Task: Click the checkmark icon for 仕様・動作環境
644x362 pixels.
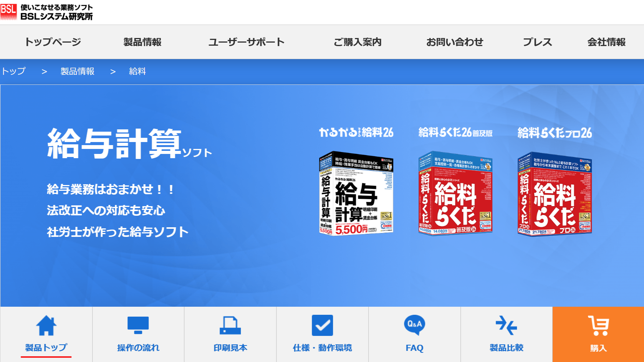Action: [322, 325]
